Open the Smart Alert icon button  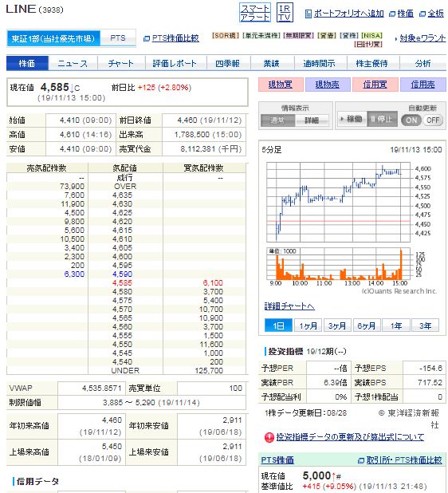[x=255, y=13]
